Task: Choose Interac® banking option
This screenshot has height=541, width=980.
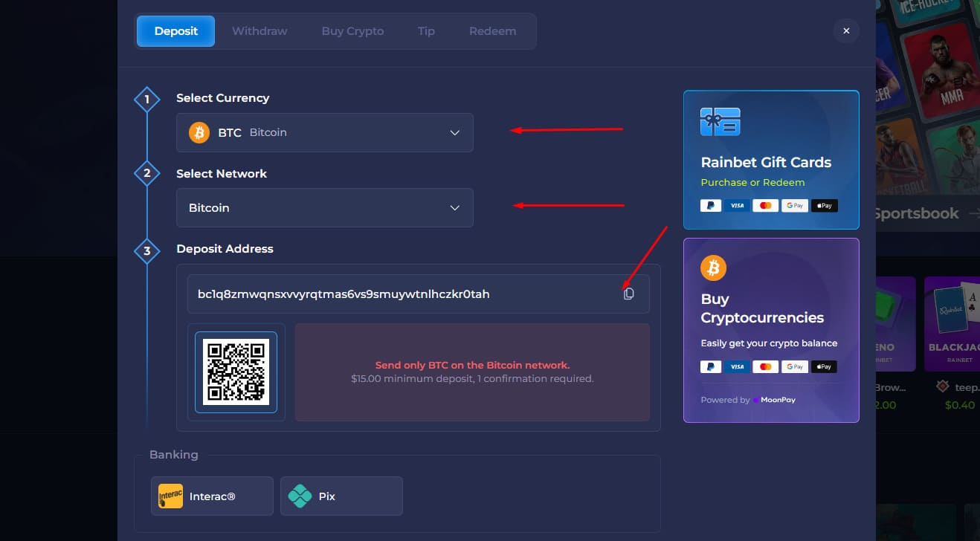Action: (212, 496)
